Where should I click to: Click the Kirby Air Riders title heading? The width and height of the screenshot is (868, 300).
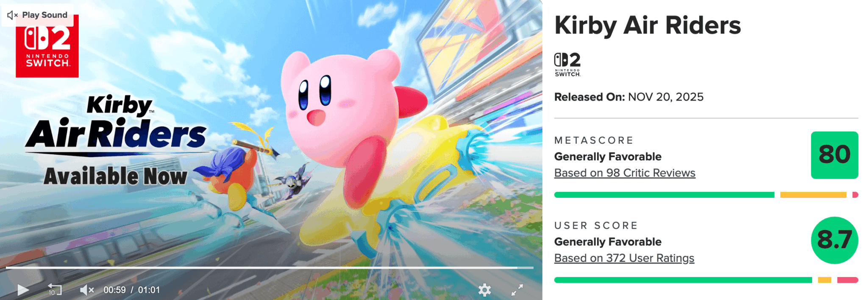648,25
